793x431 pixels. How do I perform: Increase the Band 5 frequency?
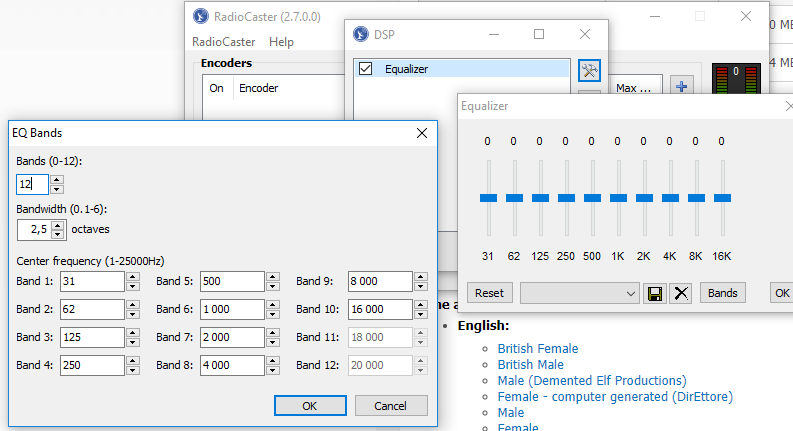click(x=273, y=277)
